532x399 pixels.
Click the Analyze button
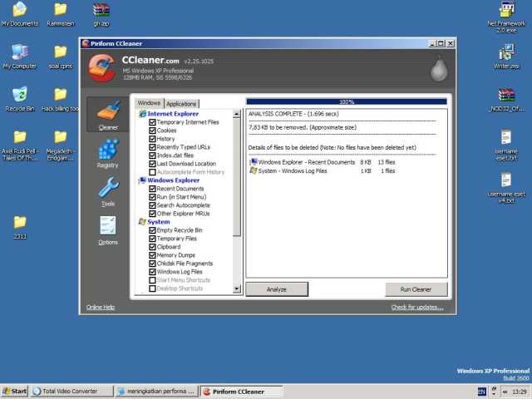click(277, 289)
